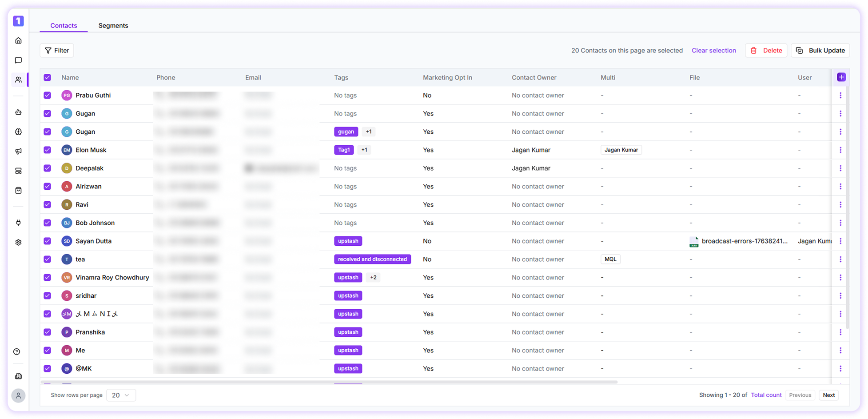Image resolution: width=868 pixels, height=419 pixels.
Task: Open the Home icon in sidebar
Action: coord(18,40)
